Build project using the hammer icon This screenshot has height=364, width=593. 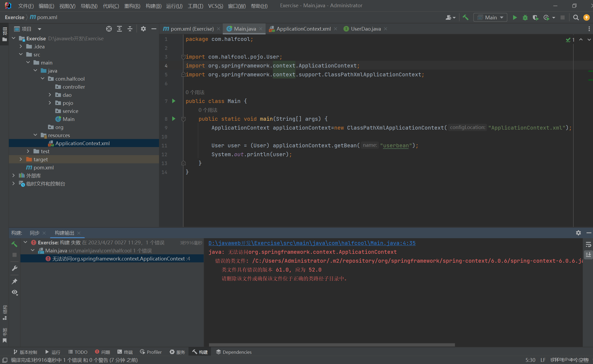(465, 17)
